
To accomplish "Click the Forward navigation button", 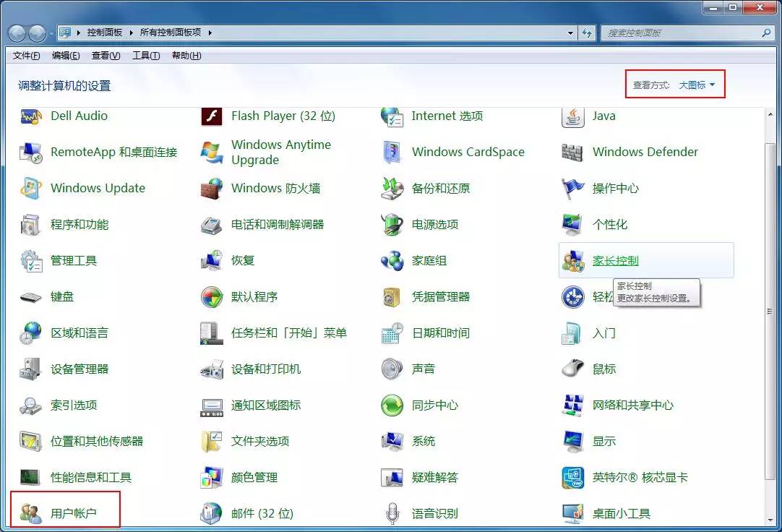I will tap(38, 33).
